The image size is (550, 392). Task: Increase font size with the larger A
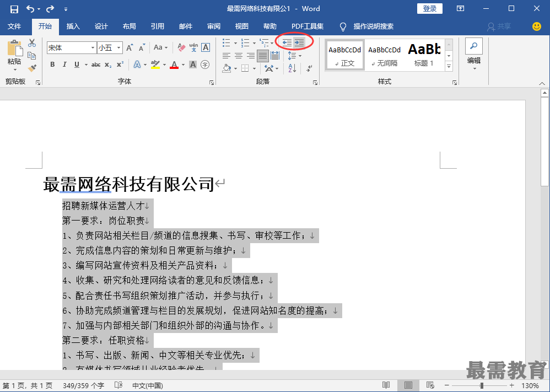coord(130,48)
